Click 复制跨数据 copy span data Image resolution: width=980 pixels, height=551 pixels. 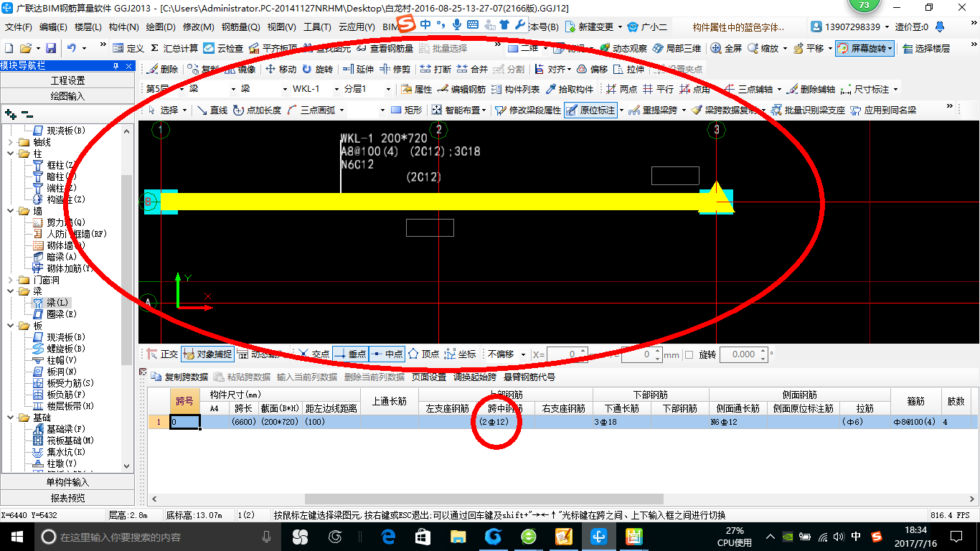coord(180,377)
